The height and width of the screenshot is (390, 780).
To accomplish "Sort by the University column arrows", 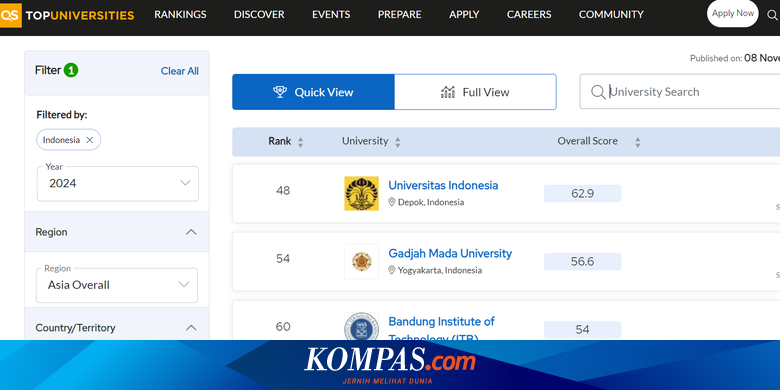I will tap(397, 142).
